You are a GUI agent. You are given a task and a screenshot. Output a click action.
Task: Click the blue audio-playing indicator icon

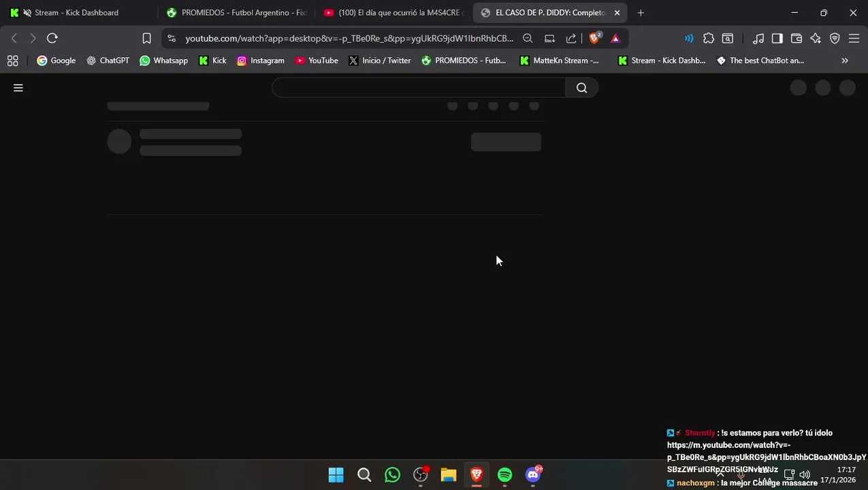689,38
